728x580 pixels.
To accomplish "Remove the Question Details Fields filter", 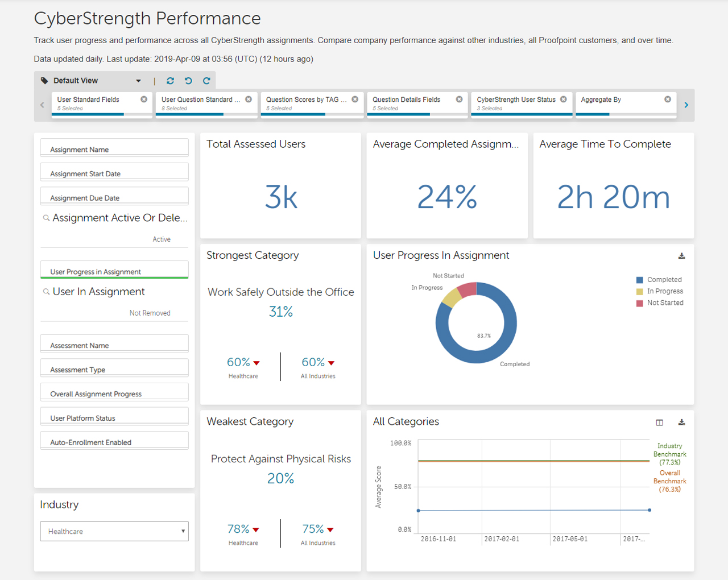I will point(459,99).
